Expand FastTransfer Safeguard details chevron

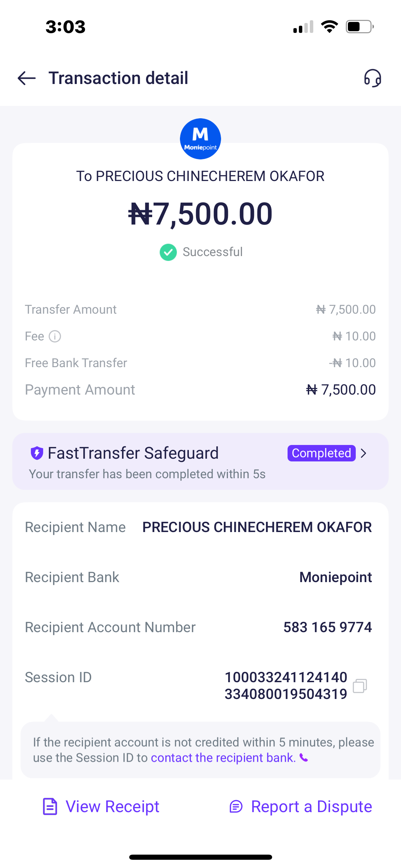364,453
